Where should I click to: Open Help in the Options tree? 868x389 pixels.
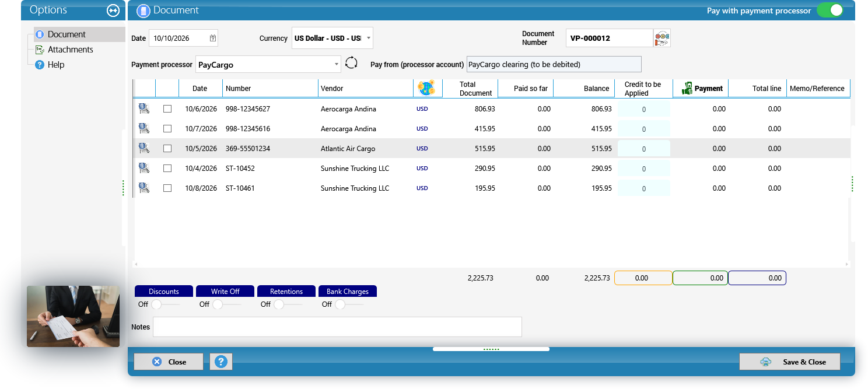[56, 65]
